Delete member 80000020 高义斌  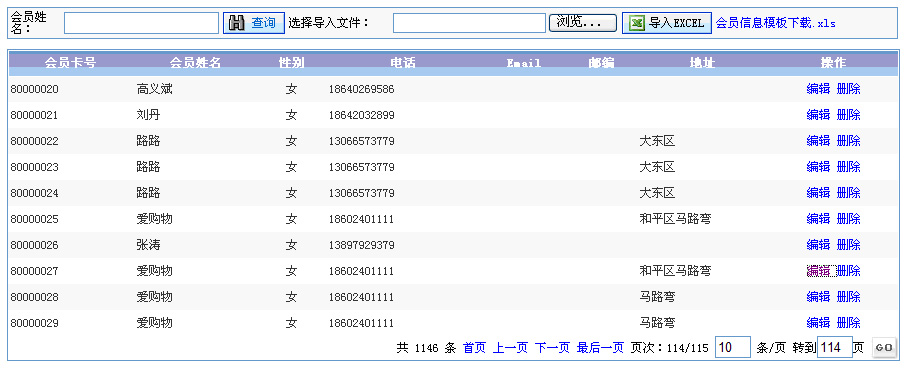coord(849,89)
